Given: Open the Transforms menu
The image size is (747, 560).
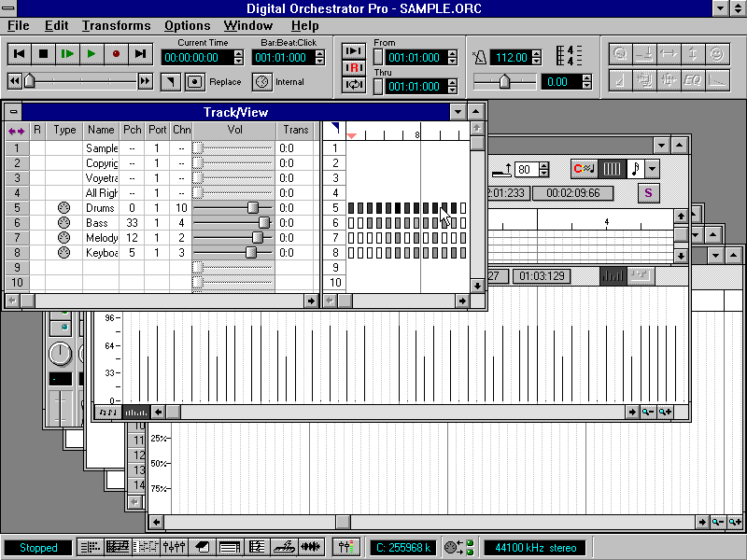Looking at the screenshot, I should click(116, 25).
